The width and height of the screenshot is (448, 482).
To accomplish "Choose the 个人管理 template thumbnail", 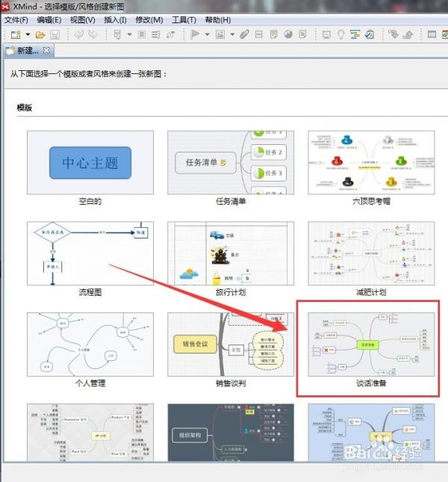I will [90, 344].
